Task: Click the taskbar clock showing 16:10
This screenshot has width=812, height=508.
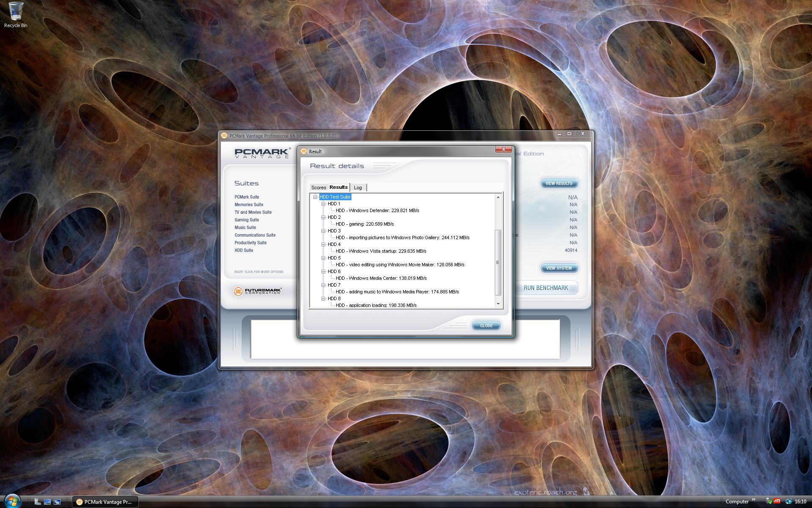Action: click(800, 502)
